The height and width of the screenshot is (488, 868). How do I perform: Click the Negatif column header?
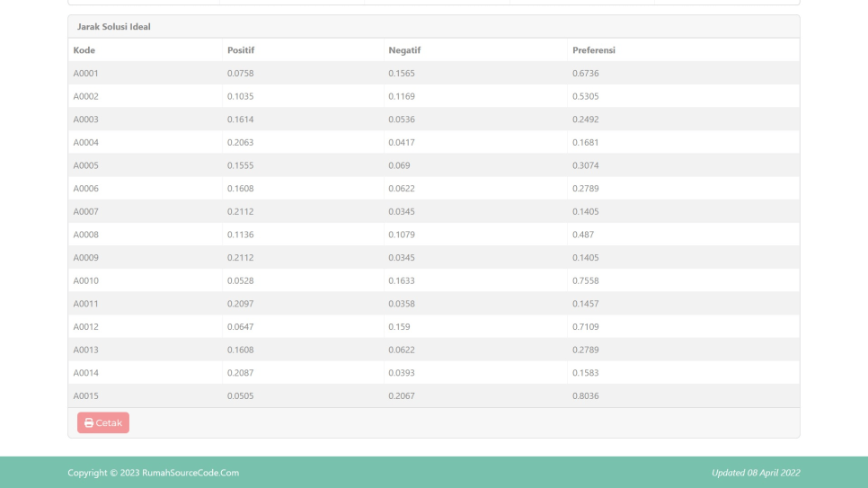point(404,49)
